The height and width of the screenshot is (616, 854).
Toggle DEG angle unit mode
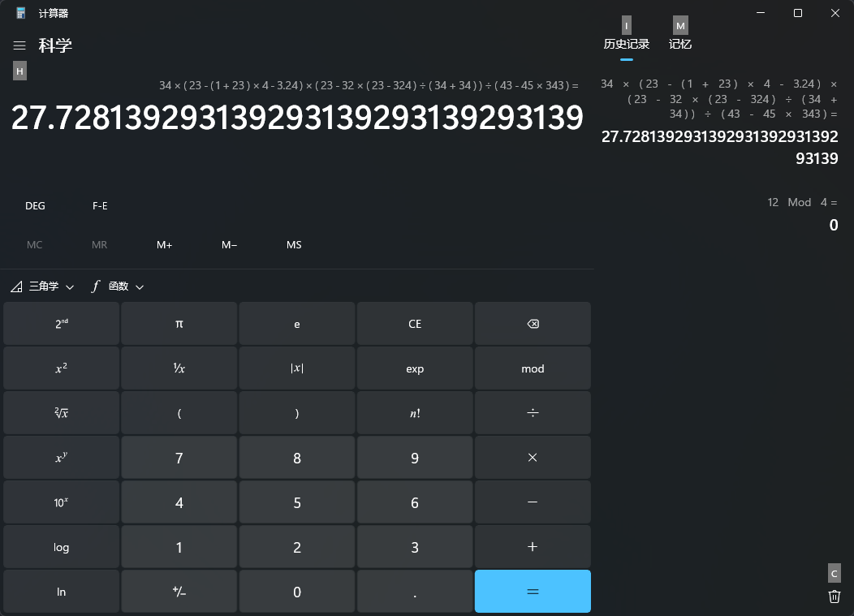pos(35,206)
